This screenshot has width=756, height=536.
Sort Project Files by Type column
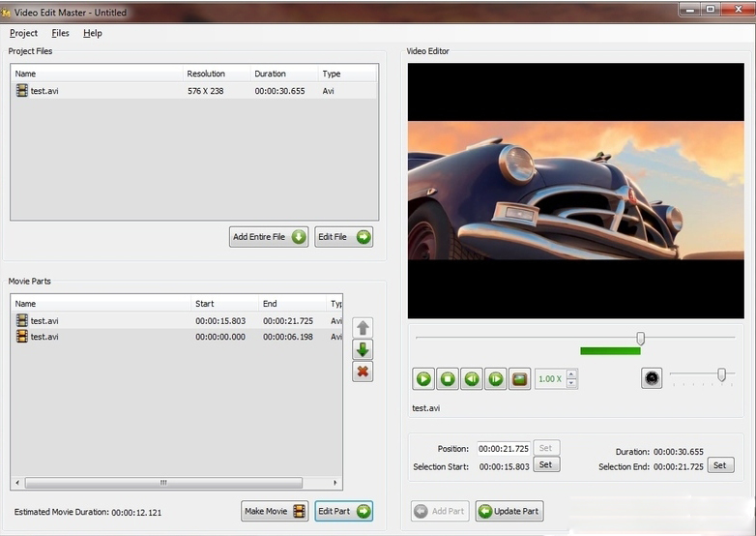tap(347, 74)
